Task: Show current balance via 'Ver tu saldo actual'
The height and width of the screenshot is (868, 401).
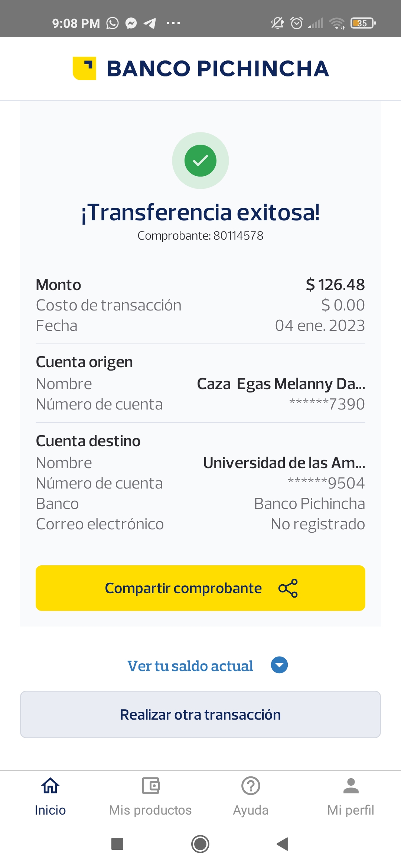Action: click(190, 666)
